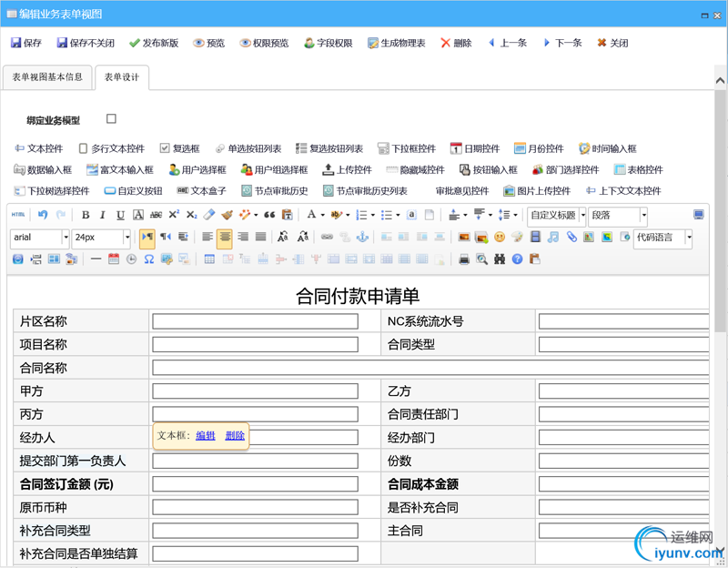Expand ordered list style dropdown
This screenshot has width=728, height=568.
click(372, 215)
